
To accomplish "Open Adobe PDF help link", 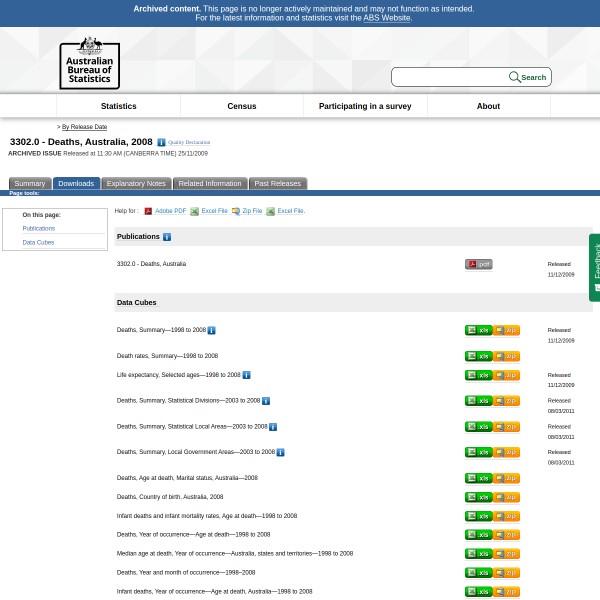I will coord(170,211).
